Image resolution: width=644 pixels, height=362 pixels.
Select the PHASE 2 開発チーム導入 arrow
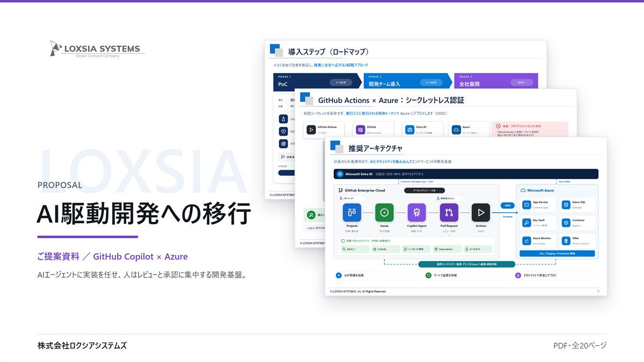(x=408, y=82)
